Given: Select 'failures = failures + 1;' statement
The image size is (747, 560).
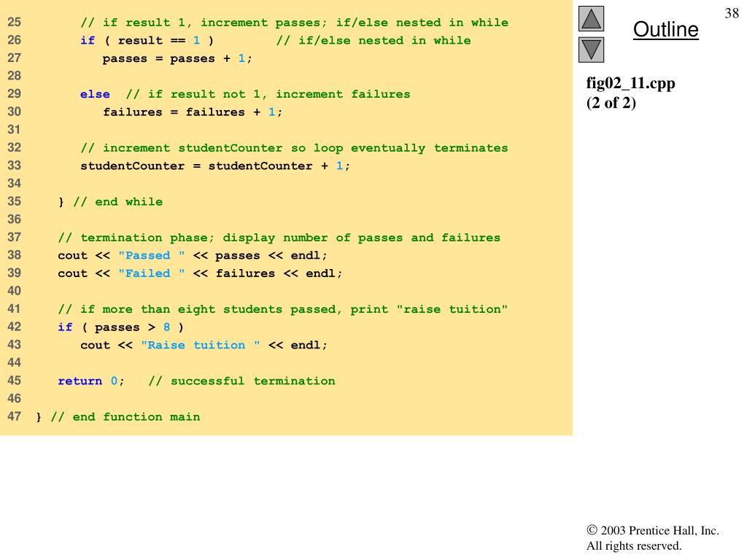Looking at the screenshot, I should point(193,112).
